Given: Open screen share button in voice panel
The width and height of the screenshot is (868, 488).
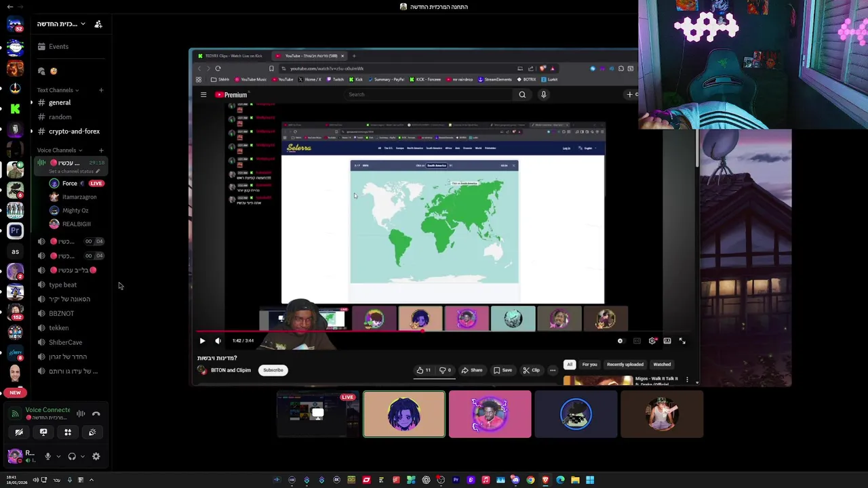Looking at the screenshot, I should 43,432.
